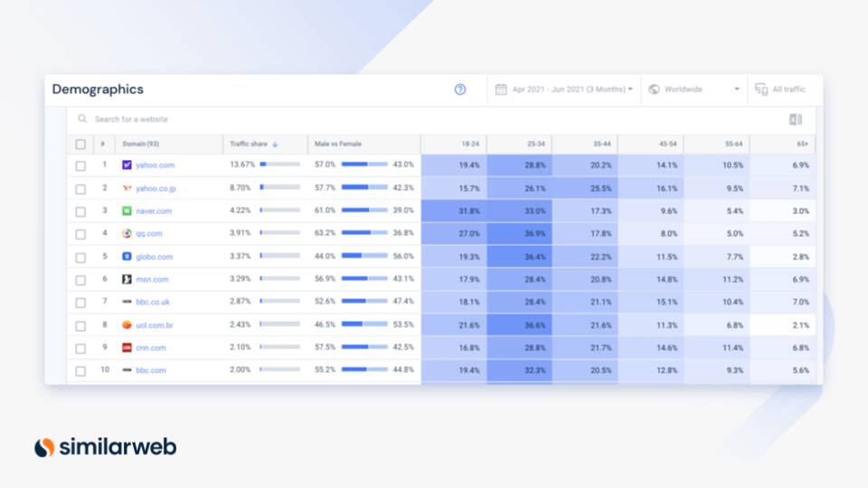
Task: Click the uol.com.br orange favicon
Action: click(127, 325)
